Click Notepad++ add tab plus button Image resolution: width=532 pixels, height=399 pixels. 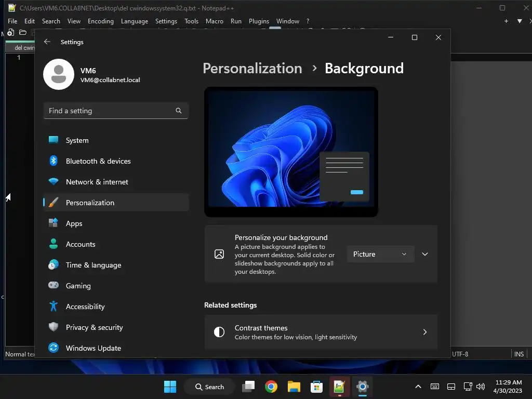(x=506, y=21)
